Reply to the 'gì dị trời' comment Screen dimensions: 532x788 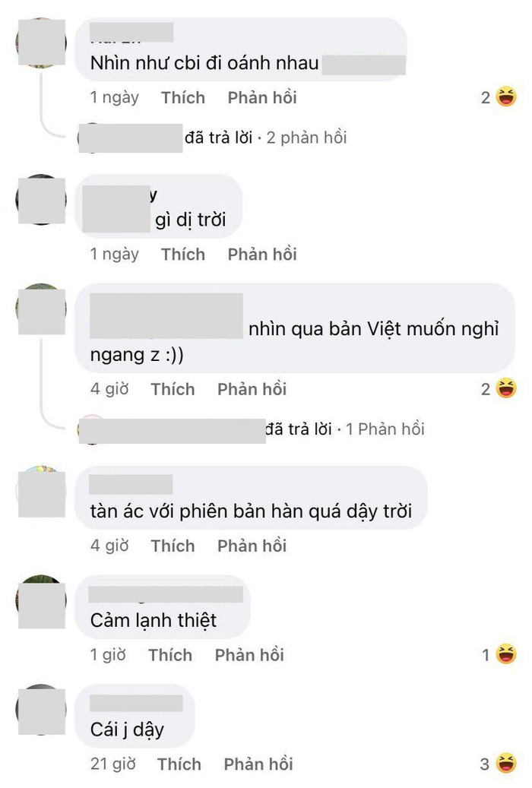point(262,254)
